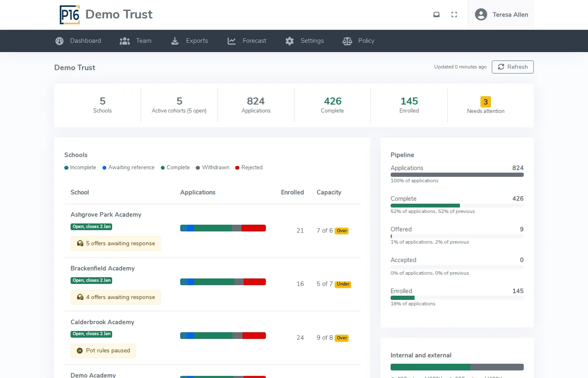Click Ashgrove Park applications status bar
Screen dimensions: 588x378
(223, 228)
